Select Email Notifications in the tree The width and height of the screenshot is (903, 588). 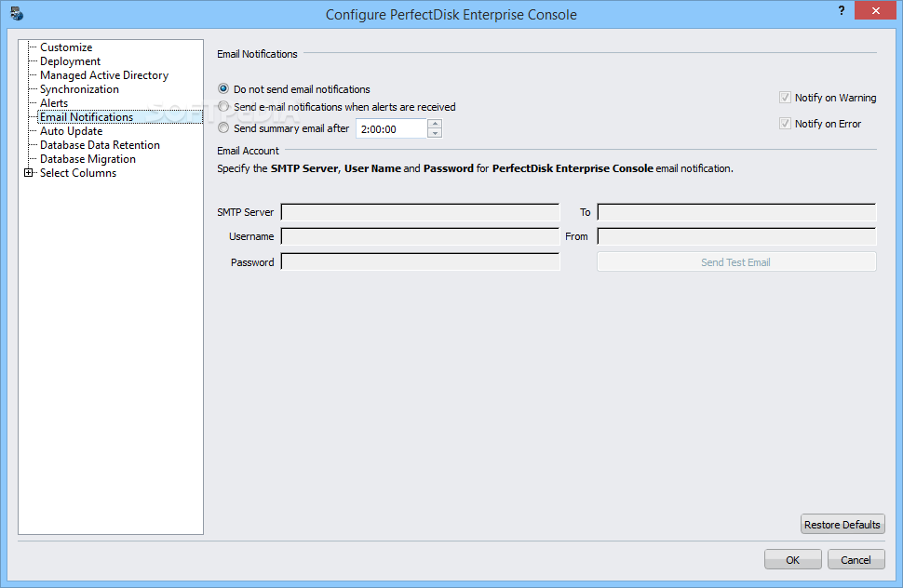pyautogui.click(x=87, y=117)
